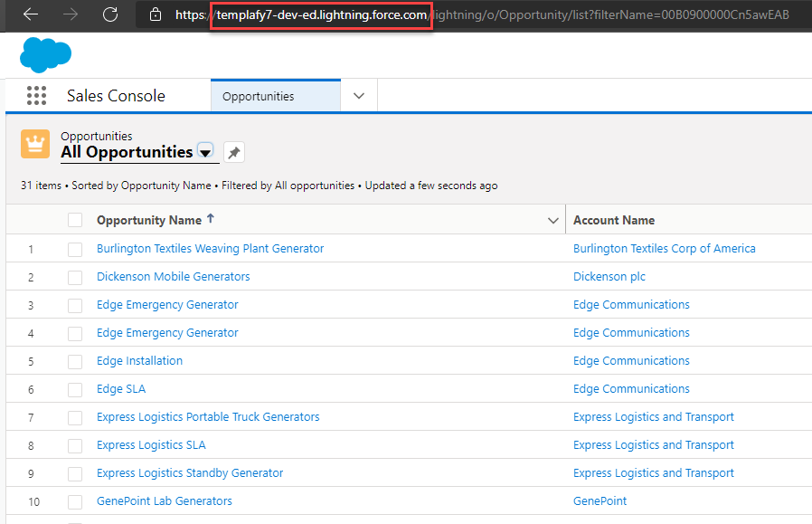Click the padlock icon in address bar
812x524 pixels.
[x=156, y=14]
